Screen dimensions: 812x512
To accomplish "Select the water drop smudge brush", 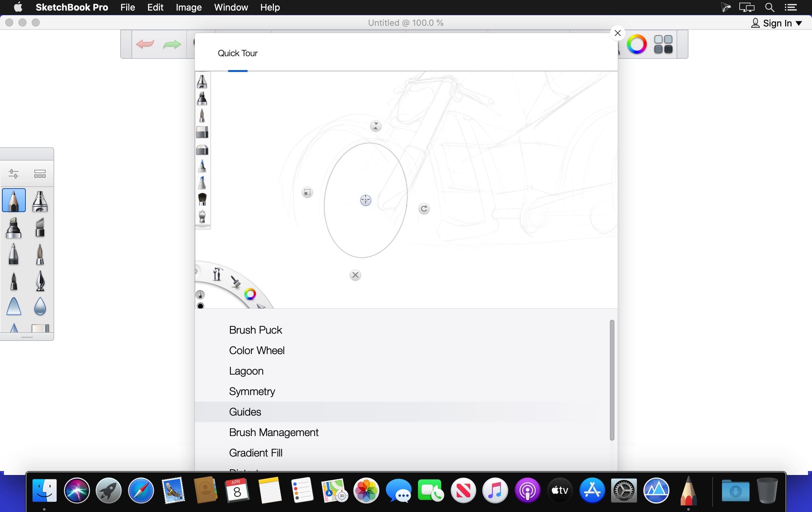I will (40, 306).
